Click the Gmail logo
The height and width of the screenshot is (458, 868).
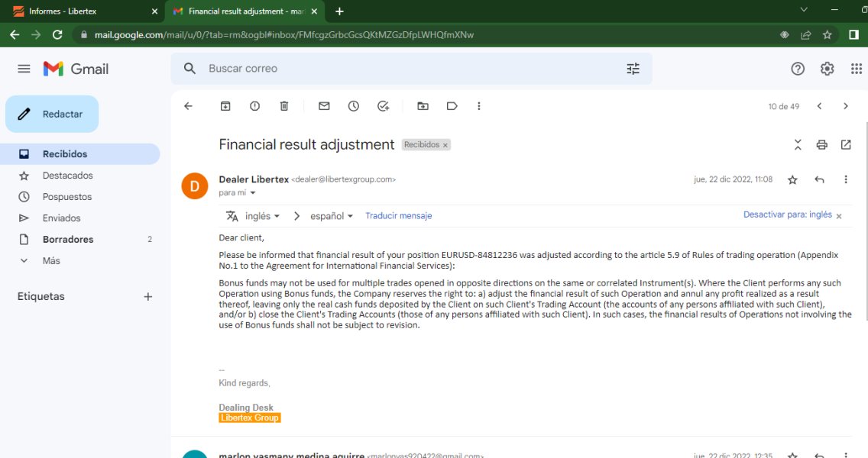click(x=76, y=69)
